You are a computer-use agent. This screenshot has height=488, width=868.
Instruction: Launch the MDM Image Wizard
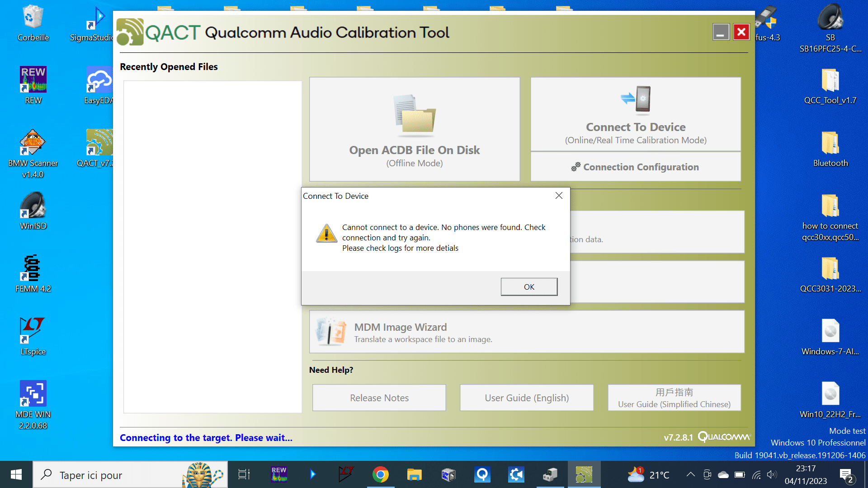point(527,332)
